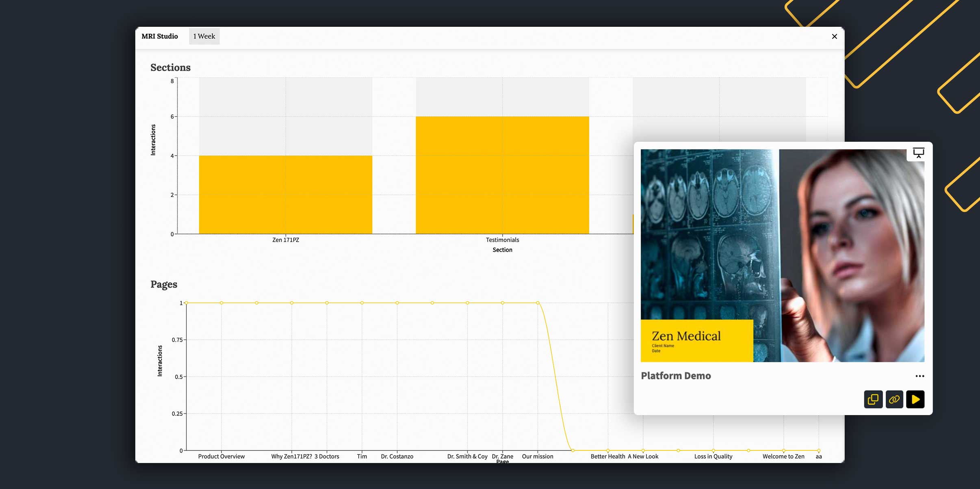The width and height of the screenshot is (980, 489).
Task: Click the Sections chart heading
Action: tap(170, 67)
